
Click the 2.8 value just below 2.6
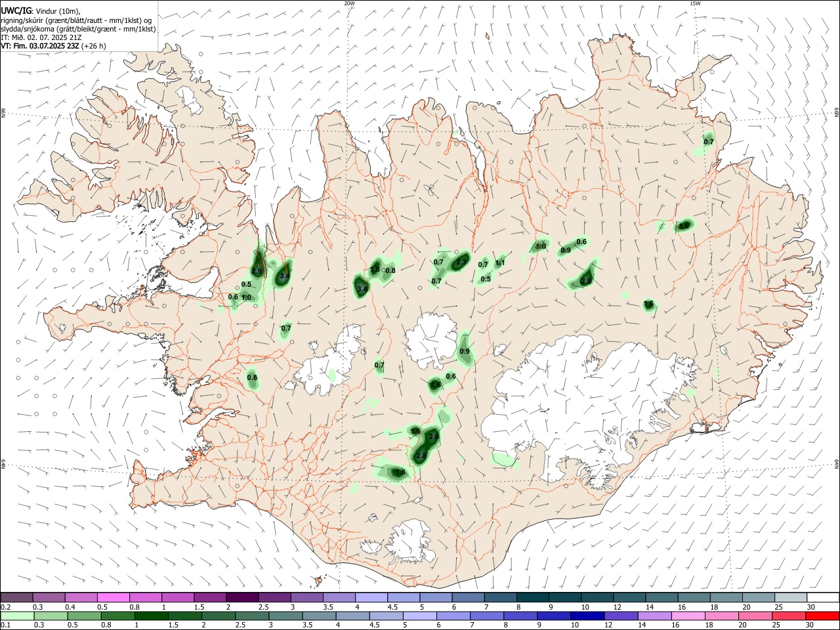pyautogui.click(x=421, y=455)
